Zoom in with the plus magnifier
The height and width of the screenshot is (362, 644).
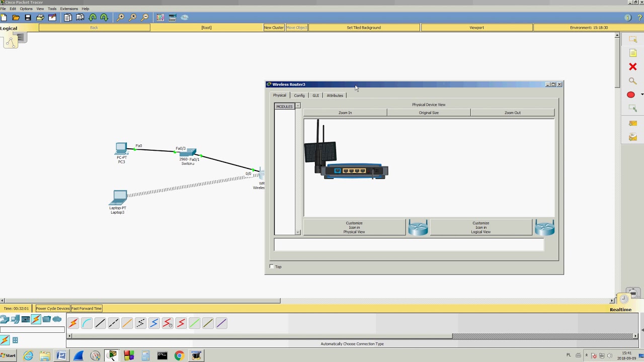coord(121,18)
